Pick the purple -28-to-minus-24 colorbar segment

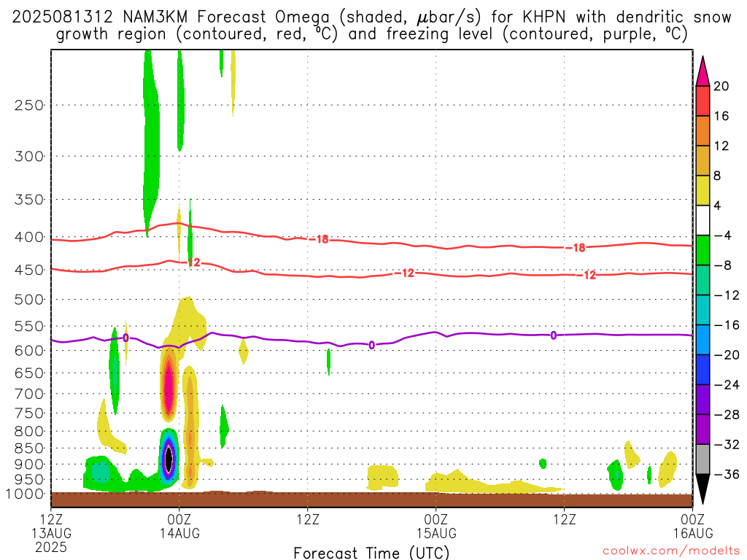[703, 400]
